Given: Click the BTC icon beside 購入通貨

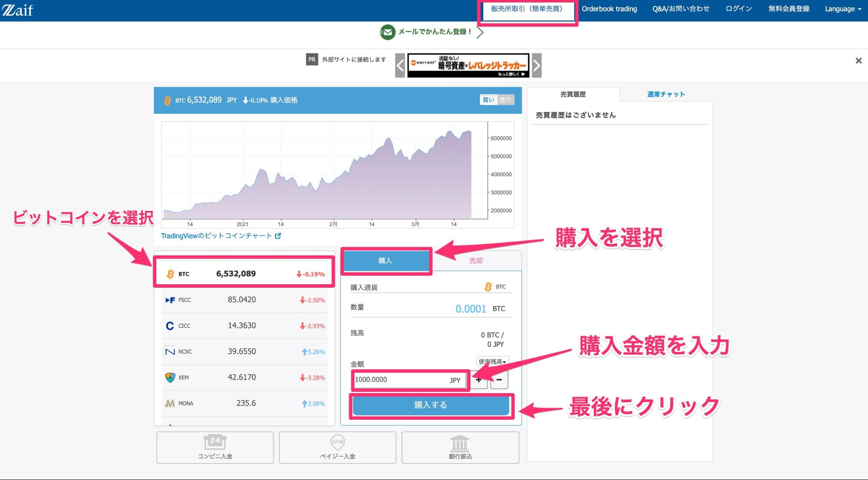Looking at the screenshot, I should pos(488,287).
